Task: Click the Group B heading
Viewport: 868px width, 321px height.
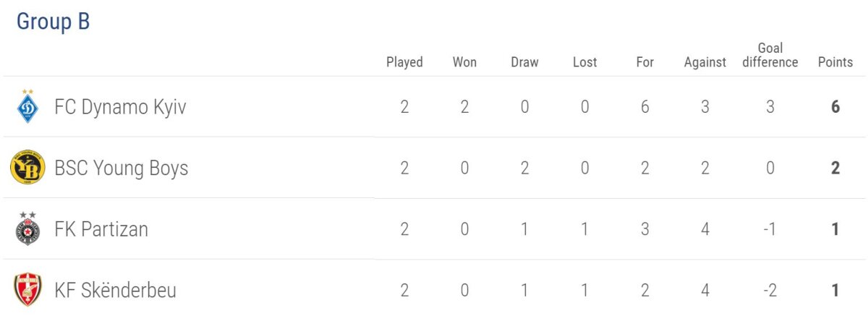Action: 53,22
